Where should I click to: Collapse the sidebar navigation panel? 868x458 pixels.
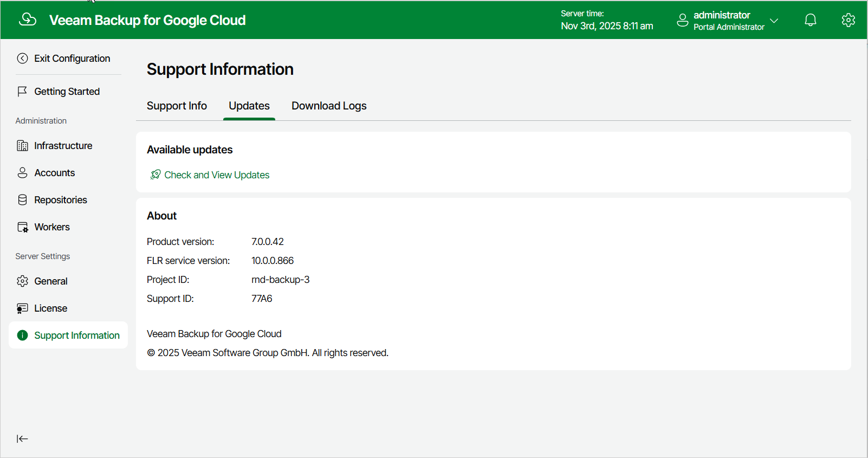(x=22, y=439)
